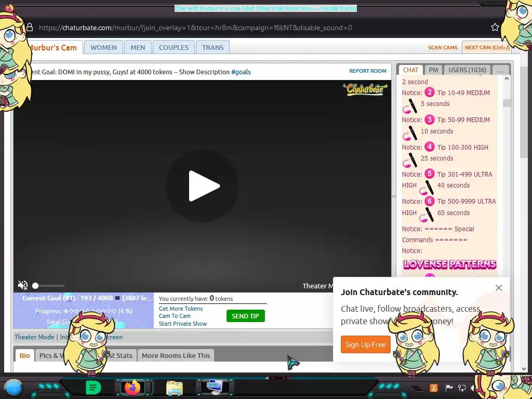
Task: Switch to the CHAT tab
Action: (x=410, y=70)
